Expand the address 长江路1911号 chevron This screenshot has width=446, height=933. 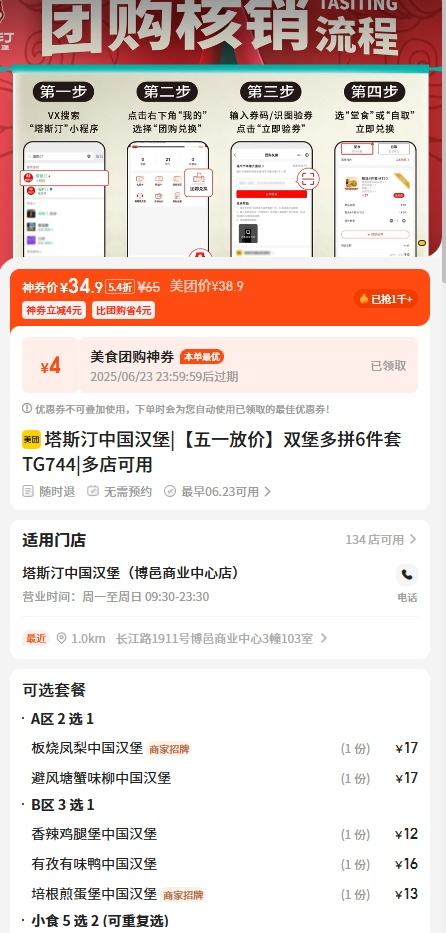[323, 638]
